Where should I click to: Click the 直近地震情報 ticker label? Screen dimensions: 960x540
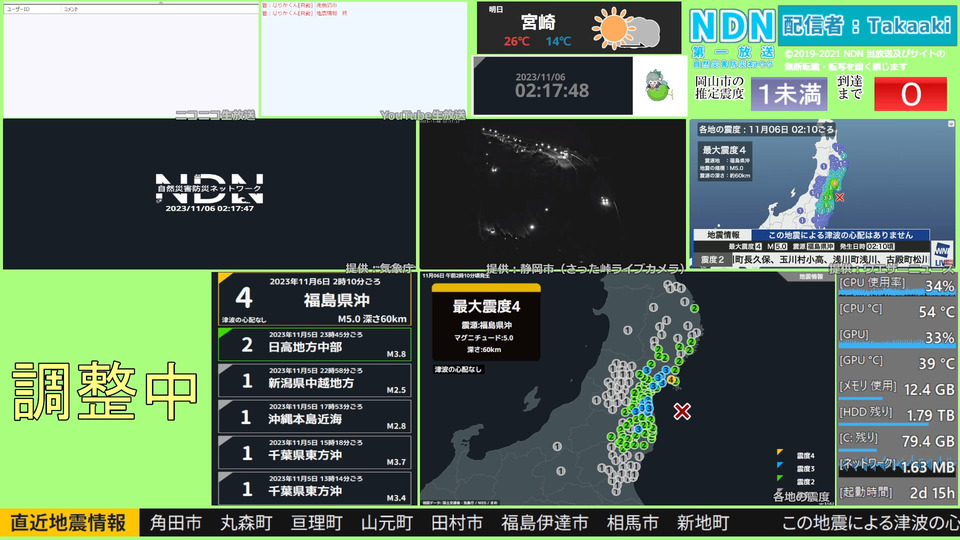point(69,523)
